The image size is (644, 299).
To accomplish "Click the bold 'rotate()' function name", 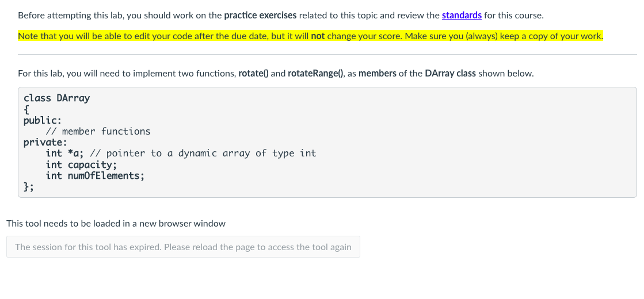I will (253, 74).
